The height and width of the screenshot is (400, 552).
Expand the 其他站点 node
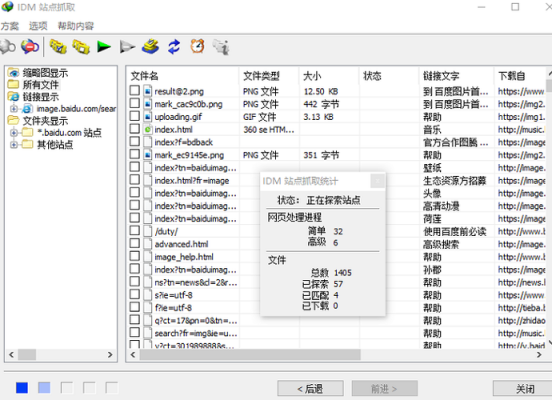pos(14,145)
